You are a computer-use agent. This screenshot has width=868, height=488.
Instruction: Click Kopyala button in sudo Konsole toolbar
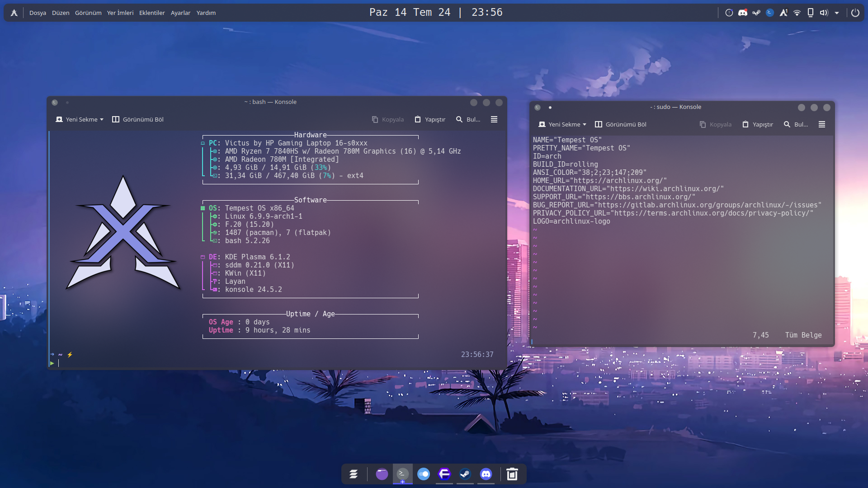(x=715, y=124)
